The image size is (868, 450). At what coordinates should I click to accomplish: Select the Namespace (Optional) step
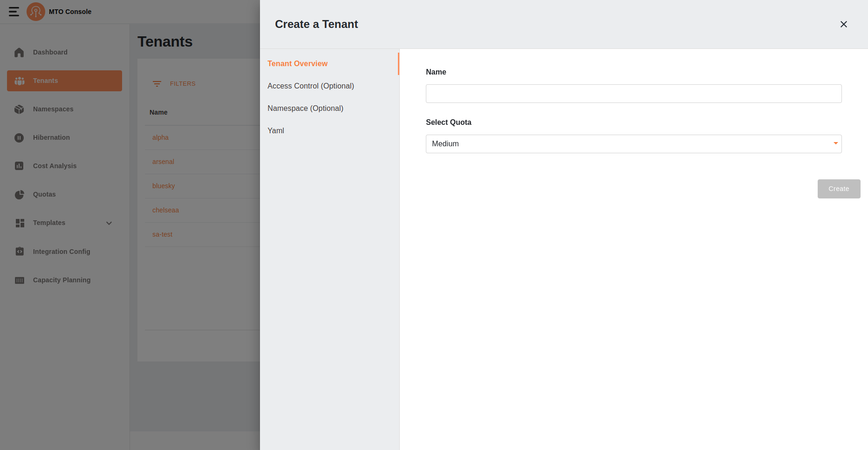click(x=305, y=108)
